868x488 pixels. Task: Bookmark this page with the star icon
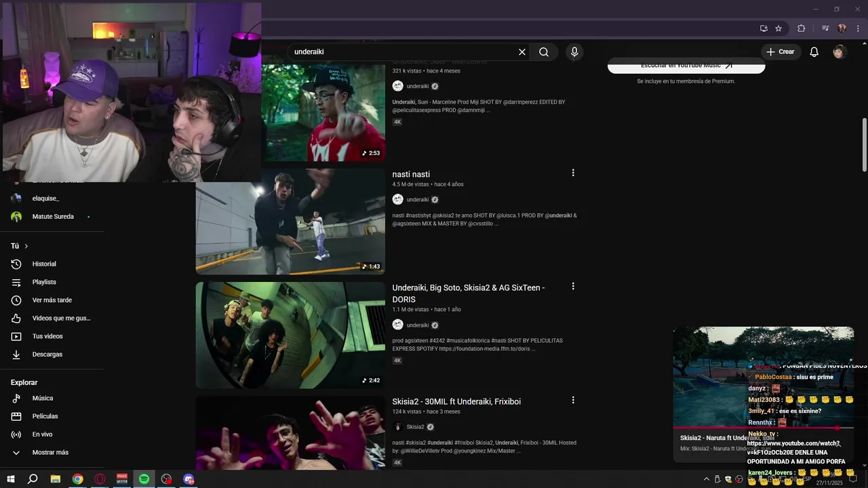(778, 28)
